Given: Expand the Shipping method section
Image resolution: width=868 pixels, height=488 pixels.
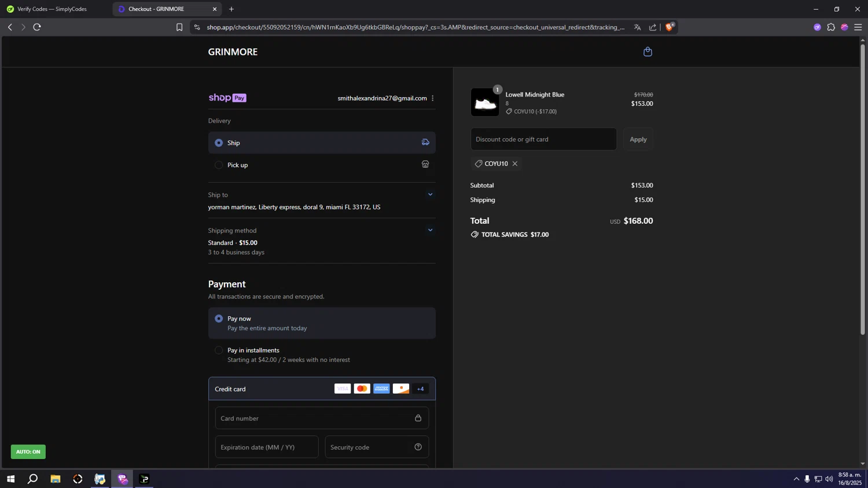Looking at the screenshot, I should pyautogui.click(x=430, y=230).
